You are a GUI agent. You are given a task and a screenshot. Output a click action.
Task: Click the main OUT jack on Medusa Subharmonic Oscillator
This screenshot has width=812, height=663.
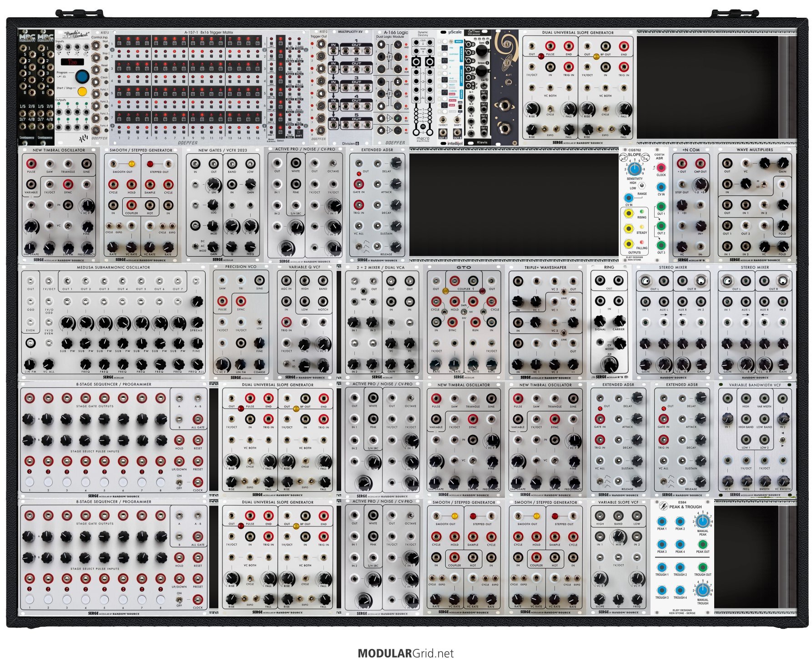click(30, 281)
